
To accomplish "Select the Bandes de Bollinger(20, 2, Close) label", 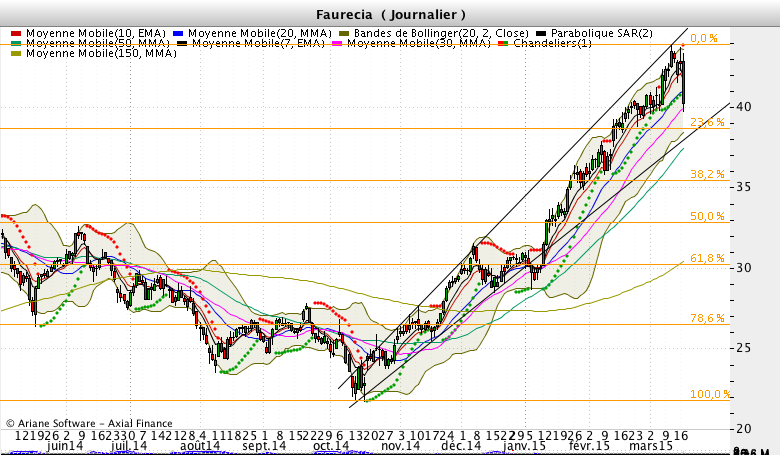I will (441, 34).
